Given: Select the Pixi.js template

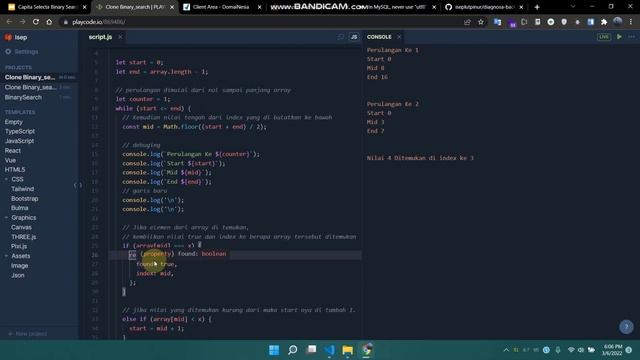Looking at the screenshot, I should tap(19, 246).
